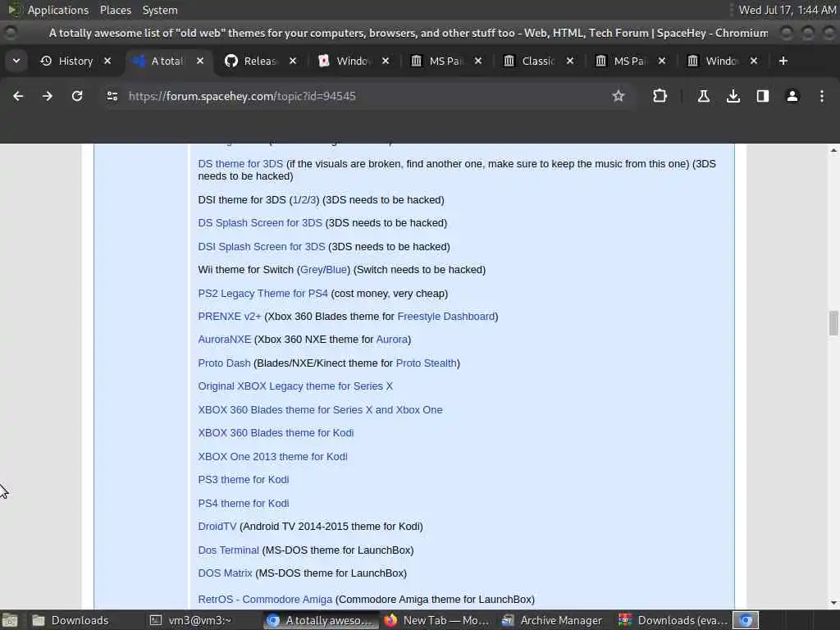Open the DS theme for 3DS link

240,163
